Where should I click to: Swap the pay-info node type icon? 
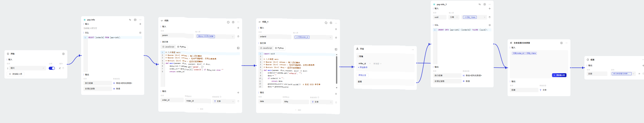[x=130, y=20]
